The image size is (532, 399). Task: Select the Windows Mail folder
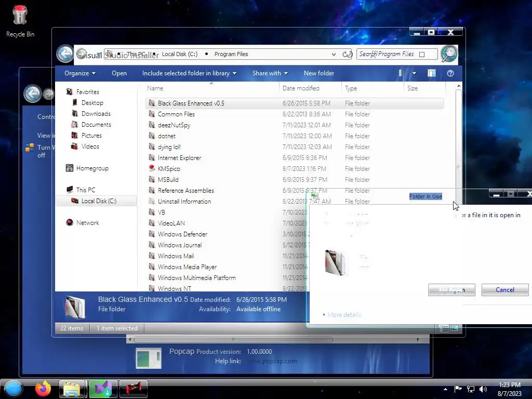pyautogui.click(x=176, y=256)
